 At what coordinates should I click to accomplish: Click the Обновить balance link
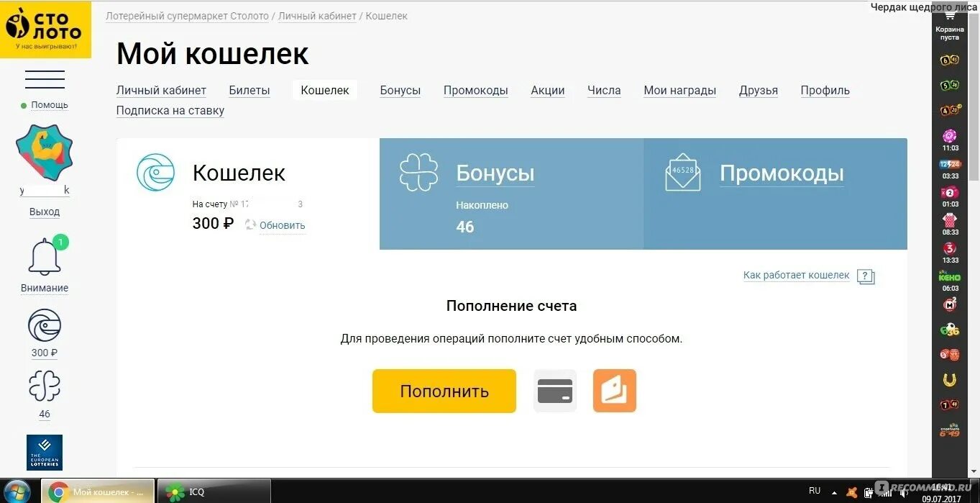point(283,225)
